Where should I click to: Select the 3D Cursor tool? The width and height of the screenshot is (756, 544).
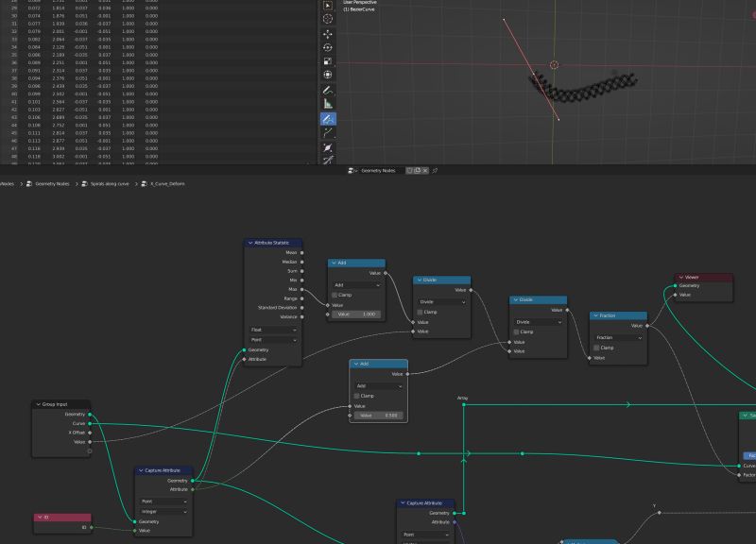pos(327,18)
